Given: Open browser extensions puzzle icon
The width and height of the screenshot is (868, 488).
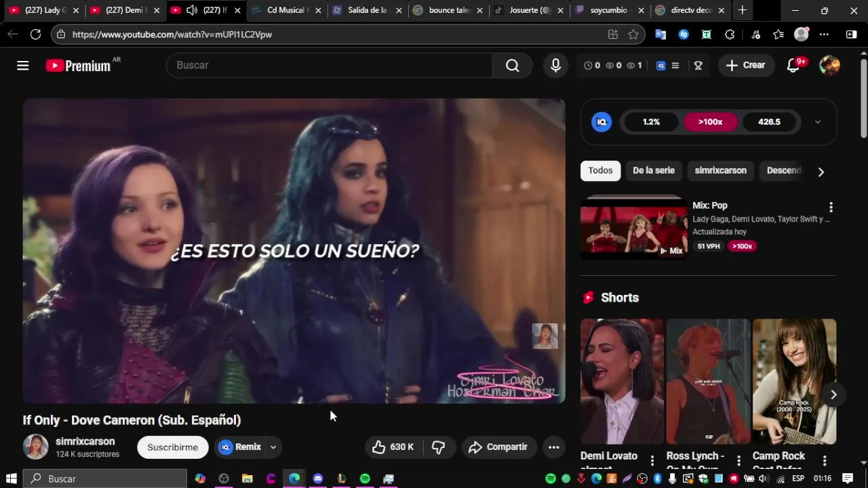Looking at the screenshot, I should coord(730,35).
